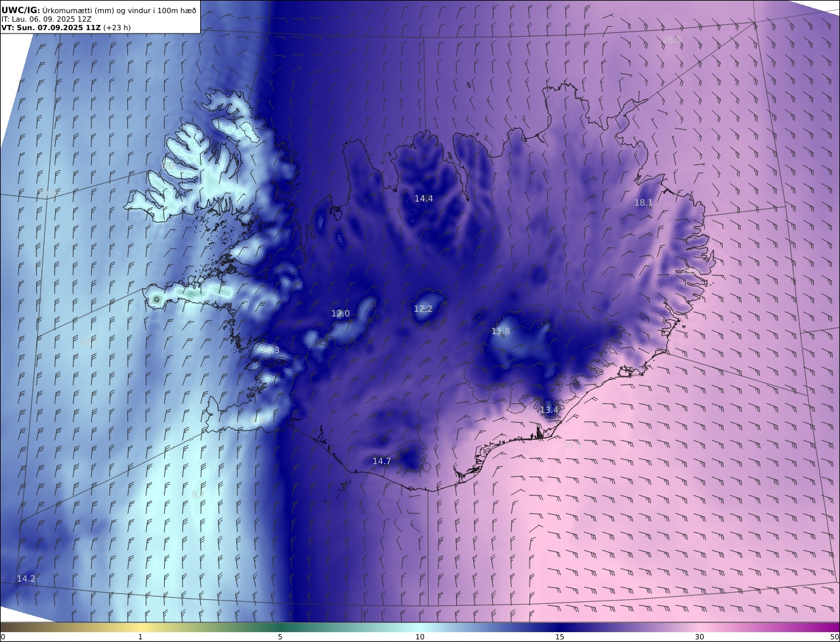
Task: Click the valid time line "VT: Sun. 07.09.2025 11Z"
Action: pyautogui.click(x=50, y=28)
